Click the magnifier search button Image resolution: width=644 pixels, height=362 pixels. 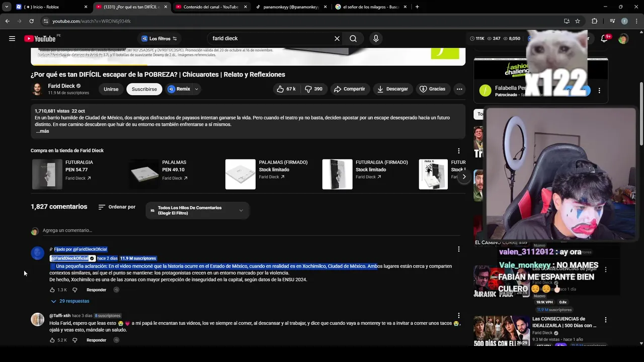point(353,39)
